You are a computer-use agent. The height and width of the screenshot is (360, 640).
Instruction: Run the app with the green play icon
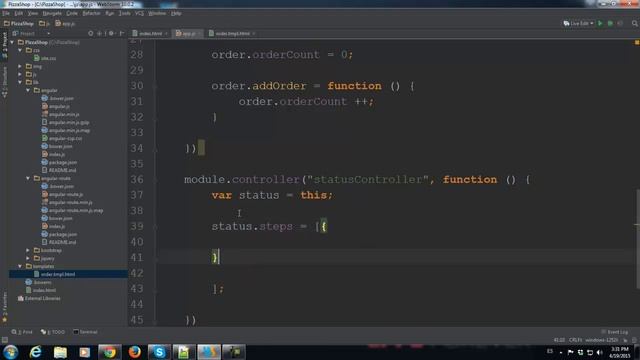tap(600, 24)
